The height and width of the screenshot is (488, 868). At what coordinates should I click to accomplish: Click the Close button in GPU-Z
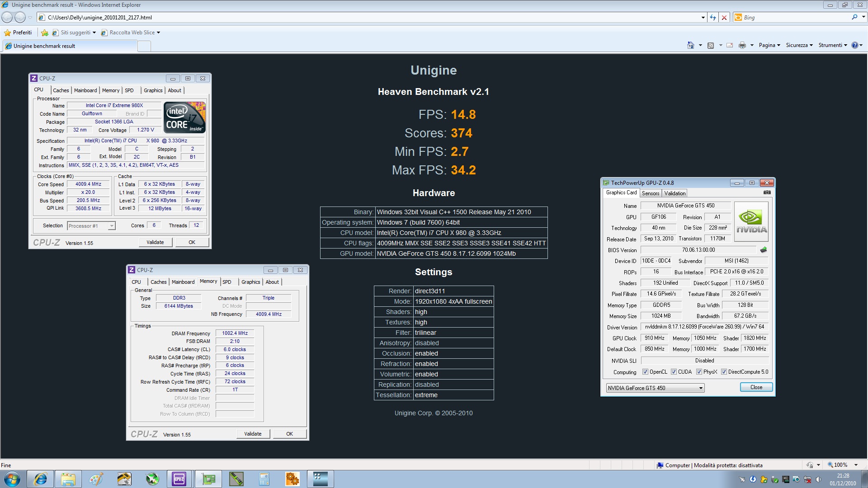pyautogui.click(x=756, y=387)
